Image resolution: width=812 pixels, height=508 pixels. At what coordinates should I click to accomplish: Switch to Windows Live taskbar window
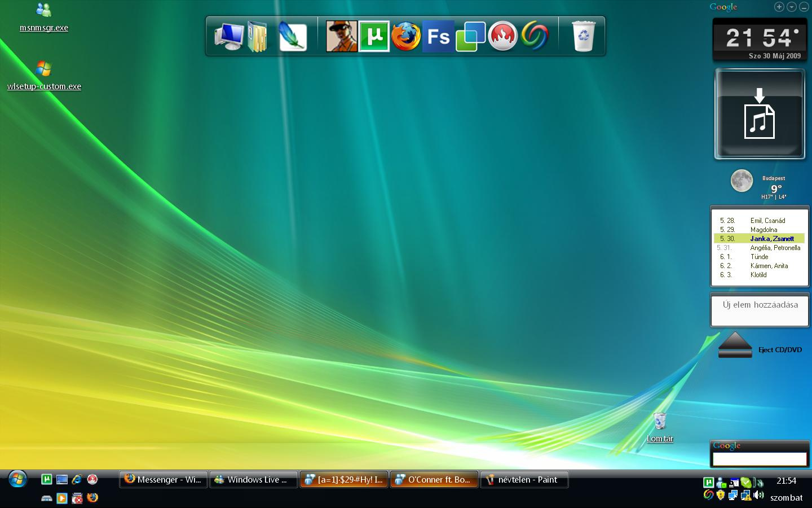[254, 480]
